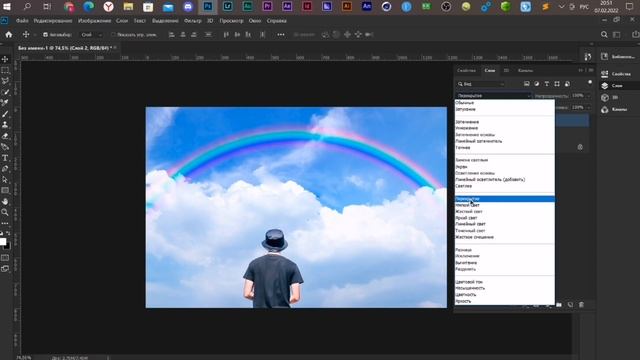Switch to the Каналы tab
Screen dimensions: 640x360
tap(525, 71)
